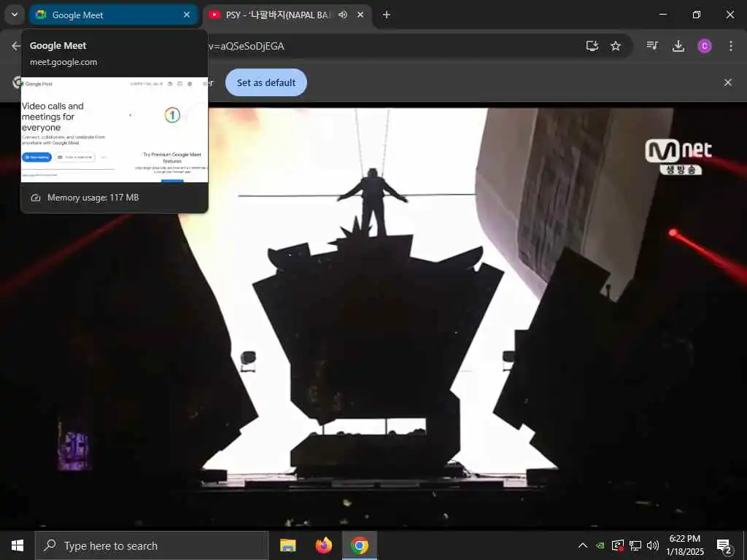Screen dimensions: 747x560
Task: Open network settings from the tray icon
Action: [635, 545]
